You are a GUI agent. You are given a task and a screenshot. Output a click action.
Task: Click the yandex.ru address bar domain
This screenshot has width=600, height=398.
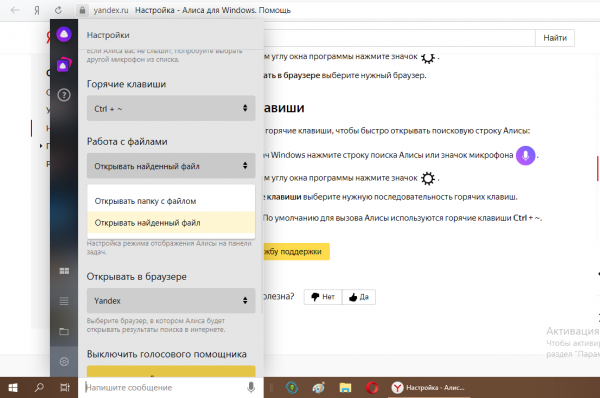pos(111,10)
